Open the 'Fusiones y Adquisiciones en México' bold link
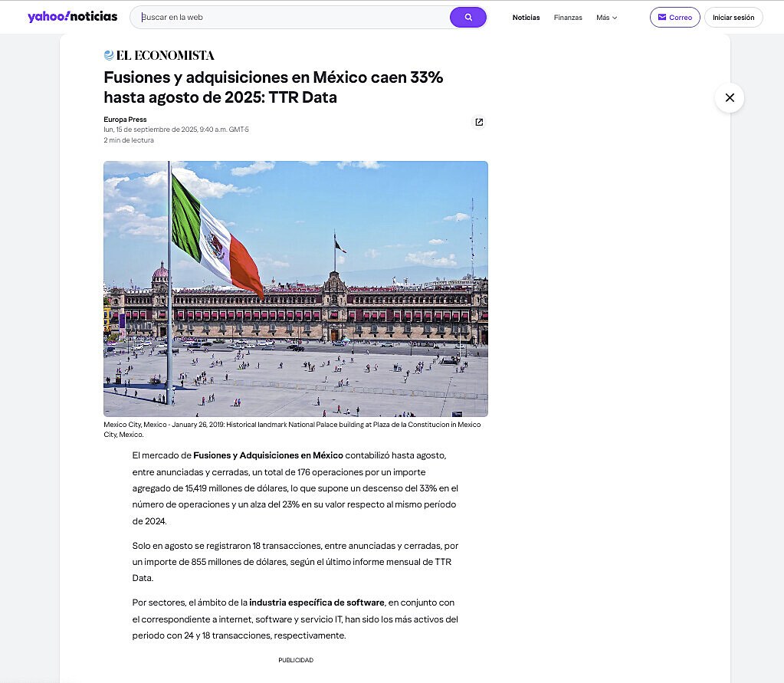The image size is (784, 683). 268,455
